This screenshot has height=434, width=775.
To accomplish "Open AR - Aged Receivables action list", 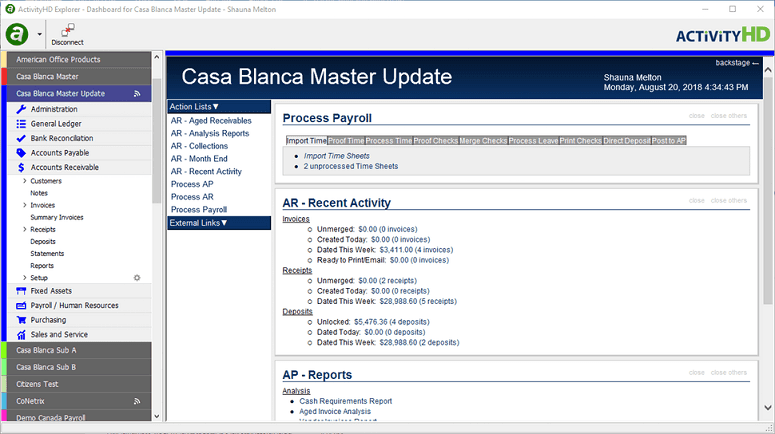I will 211,121.
